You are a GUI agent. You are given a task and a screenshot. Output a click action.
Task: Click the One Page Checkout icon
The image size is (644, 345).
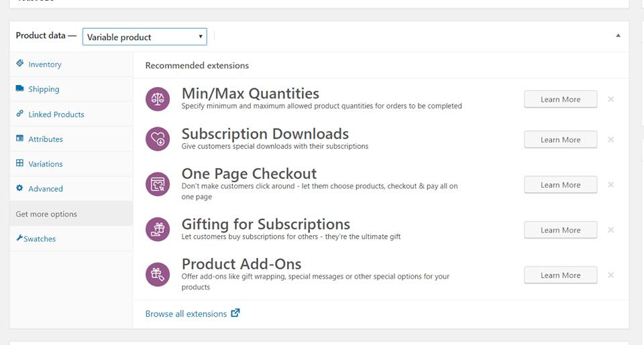(x=158, y=184)
